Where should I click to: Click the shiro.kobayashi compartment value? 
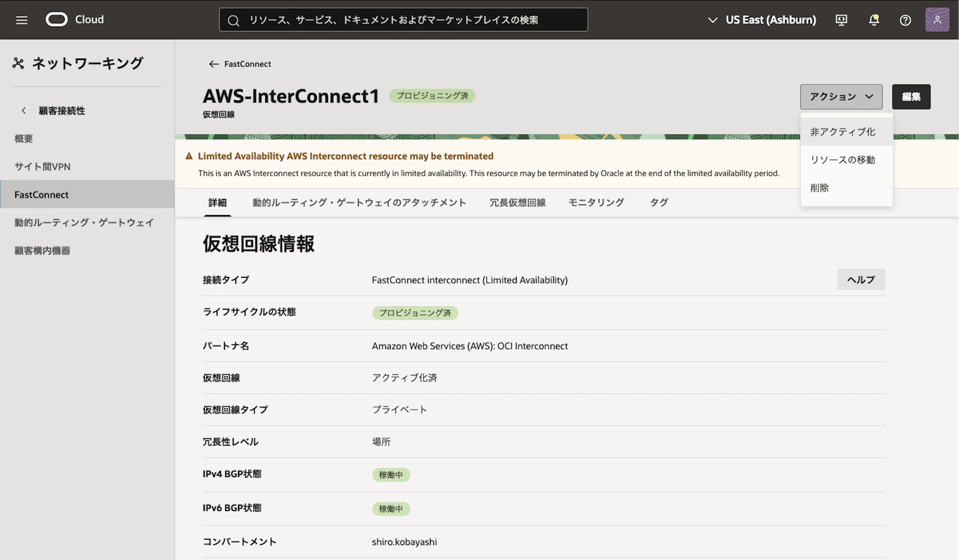[x=404, y=542]
